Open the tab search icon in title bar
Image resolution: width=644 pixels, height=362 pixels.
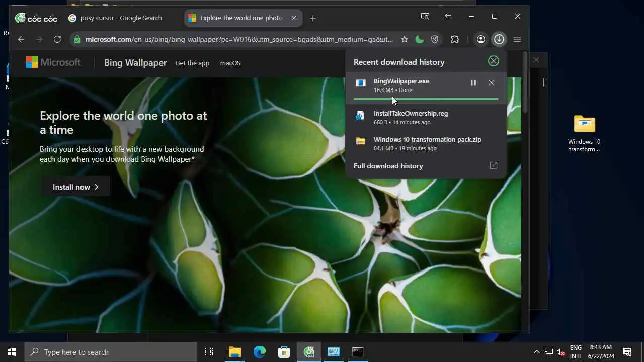[x=425, y=17]
